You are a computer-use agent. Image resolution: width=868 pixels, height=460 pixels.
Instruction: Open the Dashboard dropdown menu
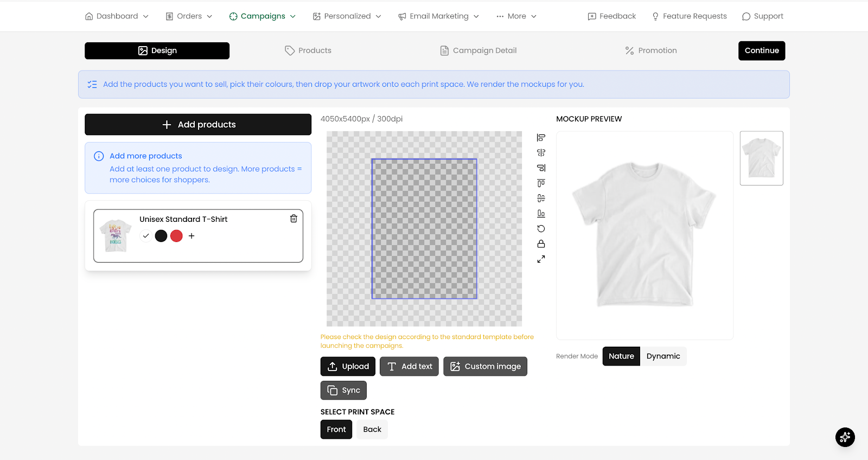pos(117,16)
